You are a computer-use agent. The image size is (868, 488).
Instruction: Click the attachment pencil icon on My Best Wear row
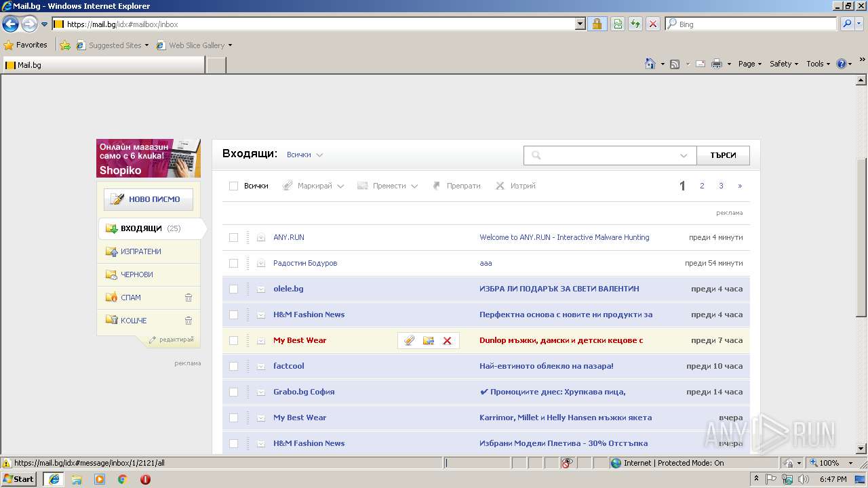(409, 340)
